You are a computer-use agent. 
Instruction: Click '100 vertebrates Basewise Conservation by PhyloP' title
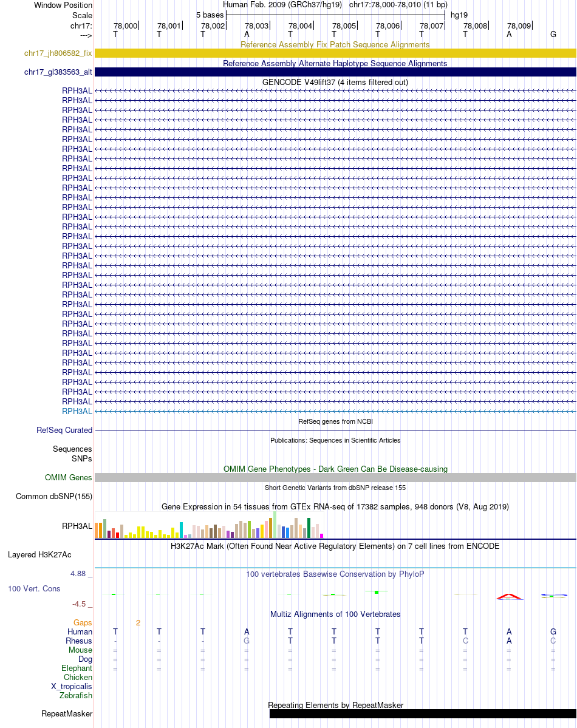(x=335, y=574)
